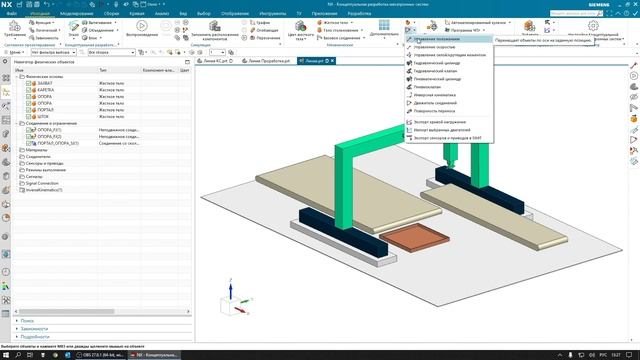Uncheck the ШТОК checkbox
Viewport: 640px width, 360px height.
pos(29,117)
